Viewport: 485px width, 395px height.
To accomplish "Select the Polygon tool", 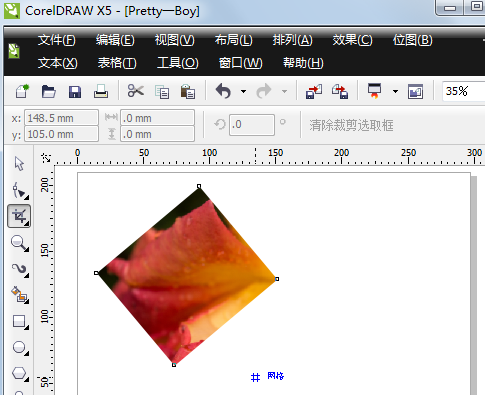I will click(x=19, y=374).
